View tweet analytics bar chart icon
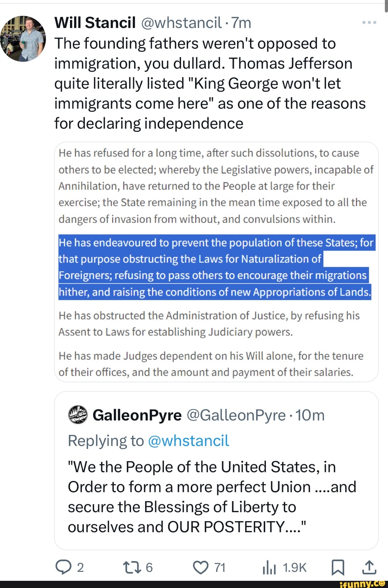Screen dimensions: 388x588 click(x=269, y=568)
